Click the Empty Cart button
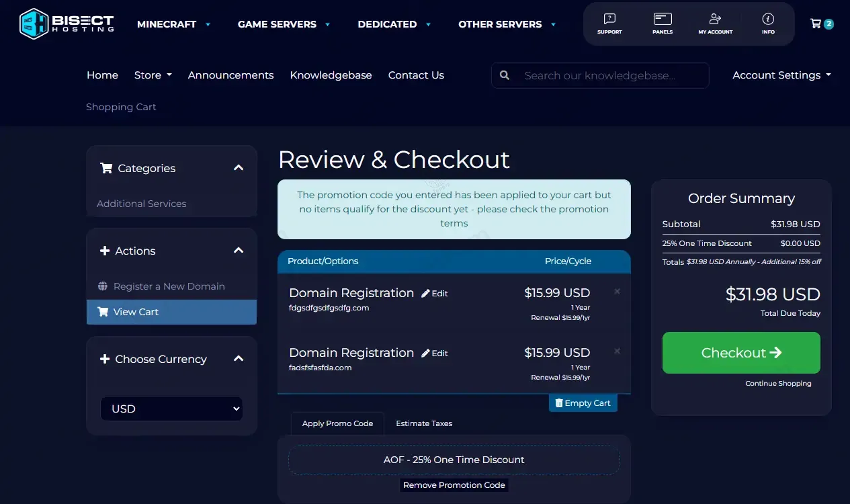Screen dimensions: 850x504 coord(583,403)
